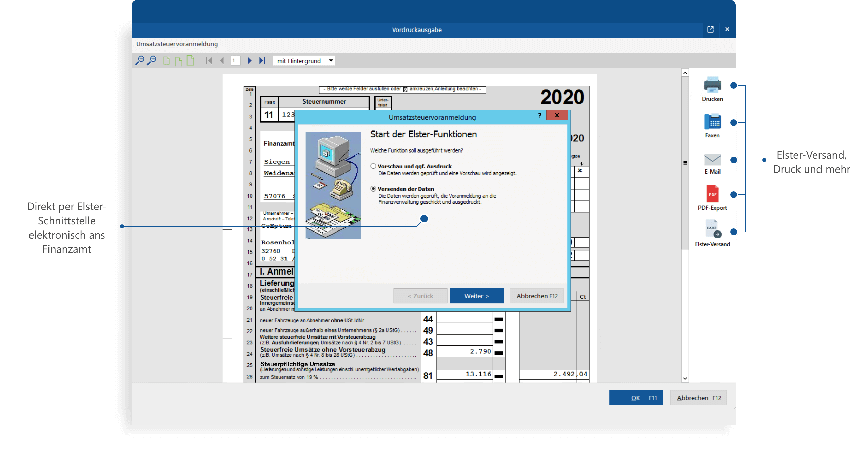Jump to last page in preview
Screen dimensions: 868x463
click(262, 61)
